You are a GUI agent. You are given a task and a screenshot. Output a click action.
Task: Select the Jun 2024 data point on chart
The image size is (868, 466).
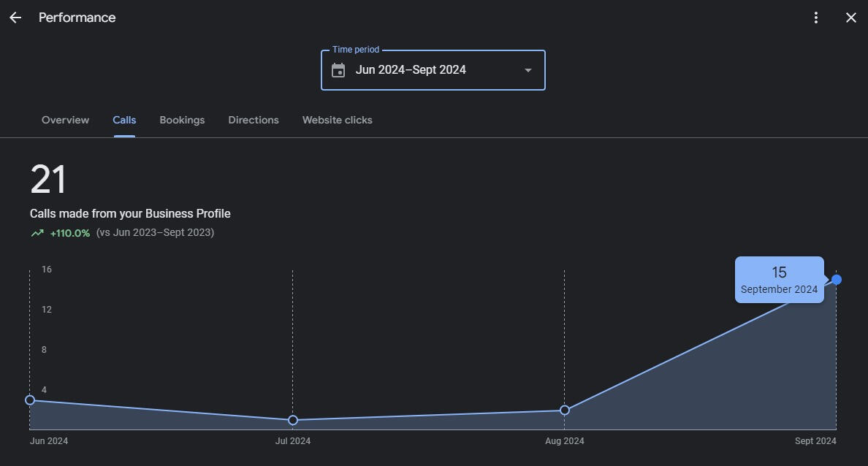30,400
